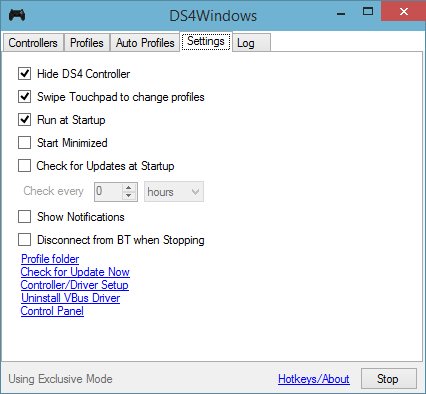Screen dimensions: 426x394
Task: Open the hours unit dropdown
Action: click(174, 192)
